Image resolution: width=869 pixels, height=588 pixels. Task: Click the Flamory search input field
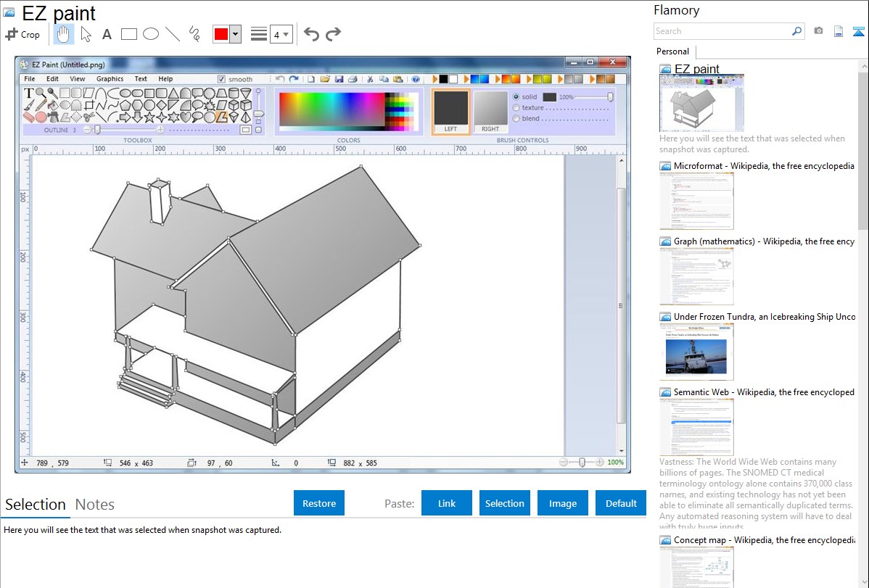[x=725, y=31]
